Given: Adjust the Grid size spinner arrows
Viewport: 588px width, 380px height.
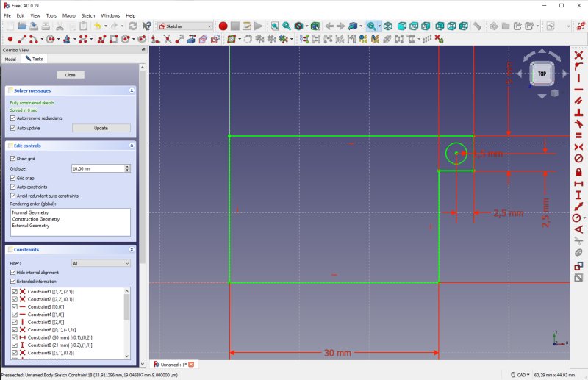Looking at the screenshot, I should (x=127, y=168).
